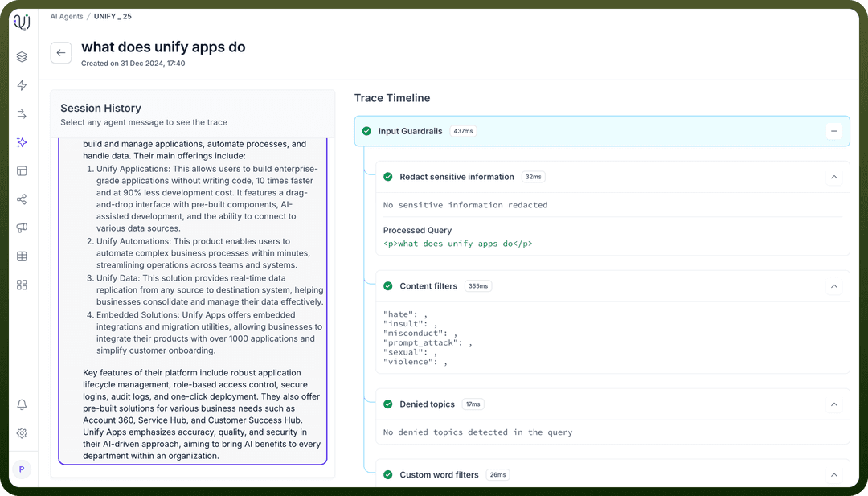
Task: Open the arrows data pipelines sidebar icon
Action: coord(22,114)
